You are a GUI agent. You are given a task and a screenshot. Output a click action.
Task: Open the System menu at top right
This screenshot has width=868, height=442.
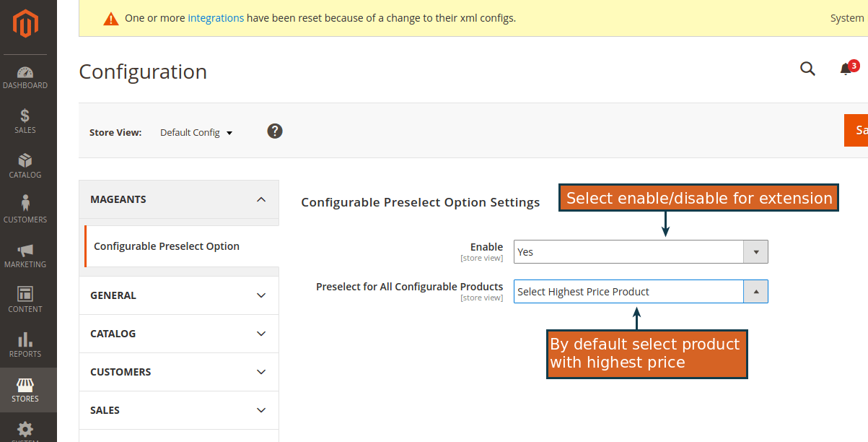coord(847,17)
